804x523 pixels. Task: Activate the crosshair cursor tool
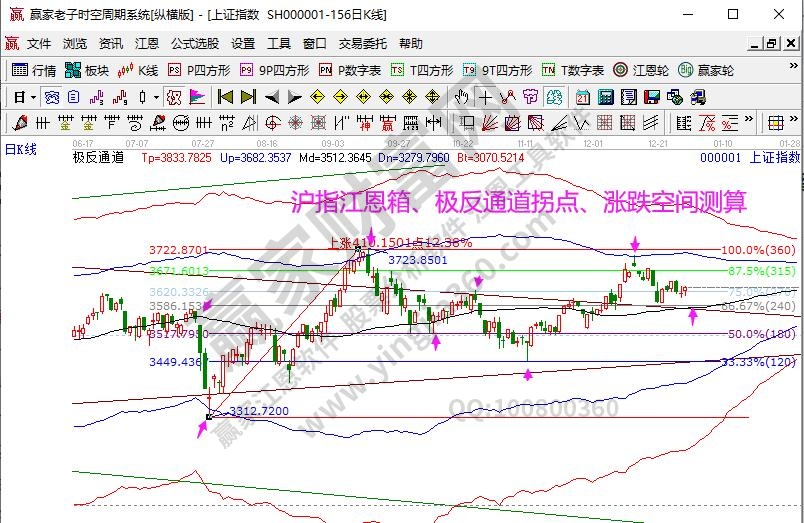pyautogui.click(x=486, y=97)
